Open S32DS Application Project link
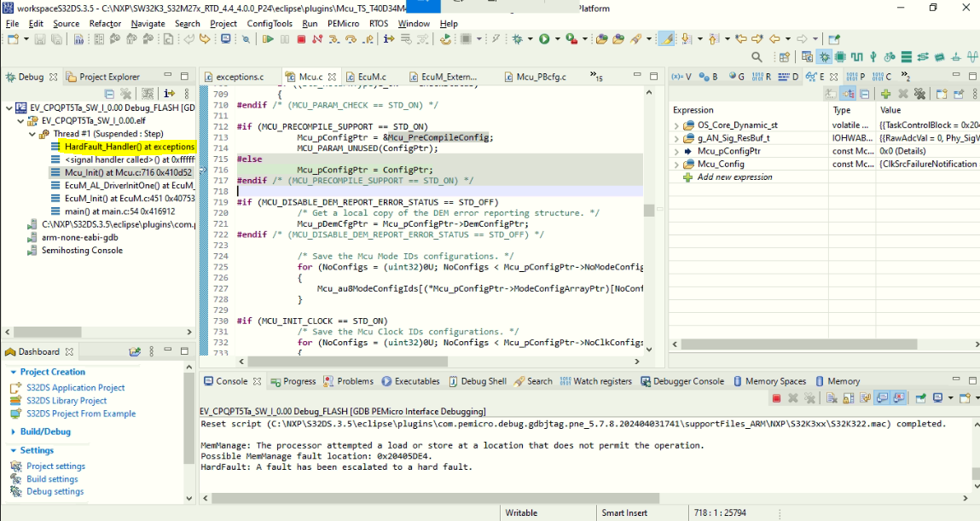Image resolution: width=980 pixels, height=521 pixels. pos(75,388)
